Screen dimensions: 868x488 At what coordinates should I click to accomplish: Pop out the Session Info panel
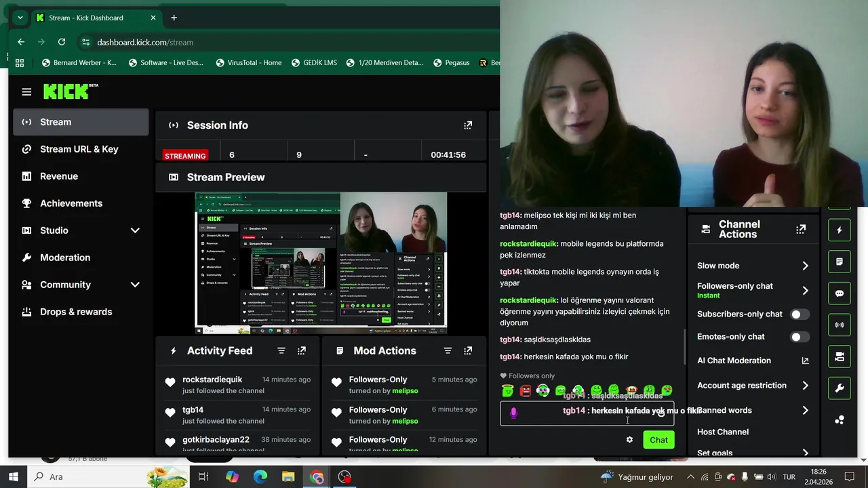(x=468, y=125)
